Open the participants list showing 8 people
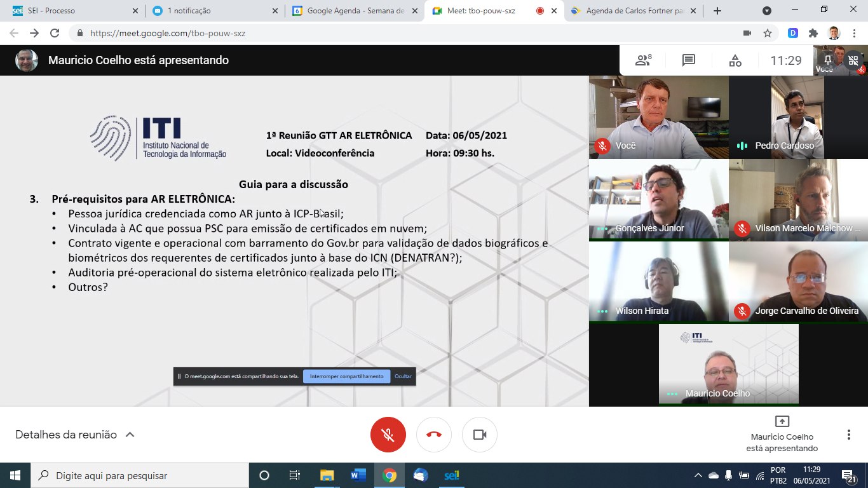Image resolution: width=868 pixels, height=488 pixels. click(x=643, y=60)
